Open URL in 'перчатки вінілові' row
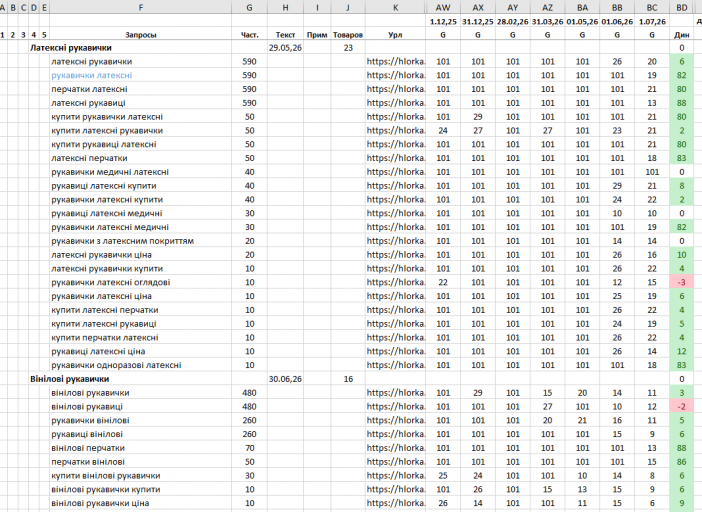702x512 pixels. pos(396,462)
